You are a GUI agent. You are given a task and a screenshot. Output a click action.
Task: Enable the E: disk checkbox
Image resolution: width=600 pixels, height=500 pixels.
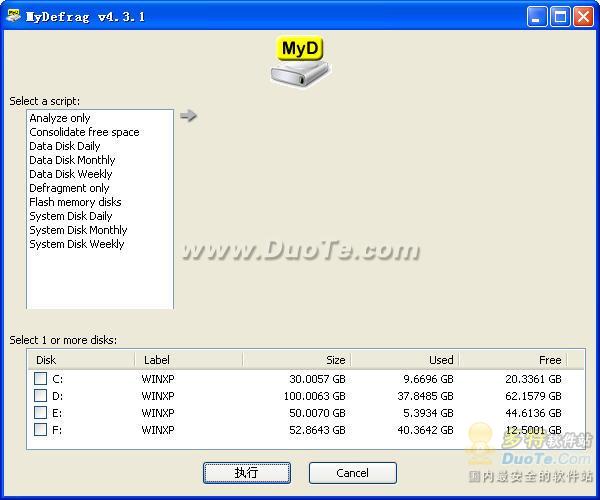40,413
